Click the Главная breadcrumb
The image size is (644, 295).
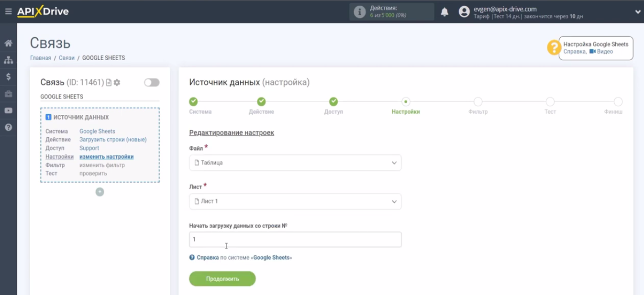tap(41, 58)
